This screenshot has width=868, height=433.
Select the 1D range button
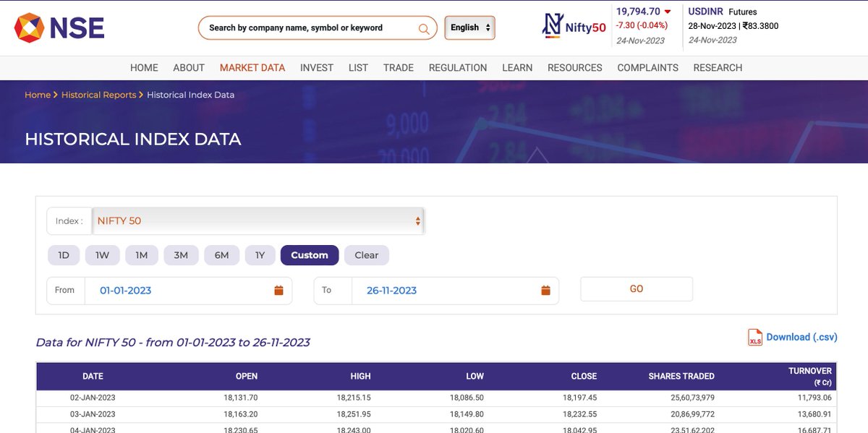(64, 255)
